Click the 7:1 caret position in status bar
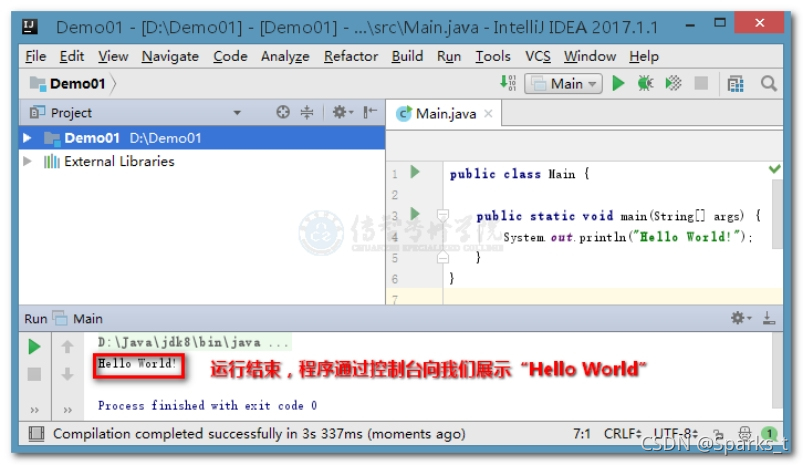The width and height of the screenshot is (804, 465). tap(581, 434)
